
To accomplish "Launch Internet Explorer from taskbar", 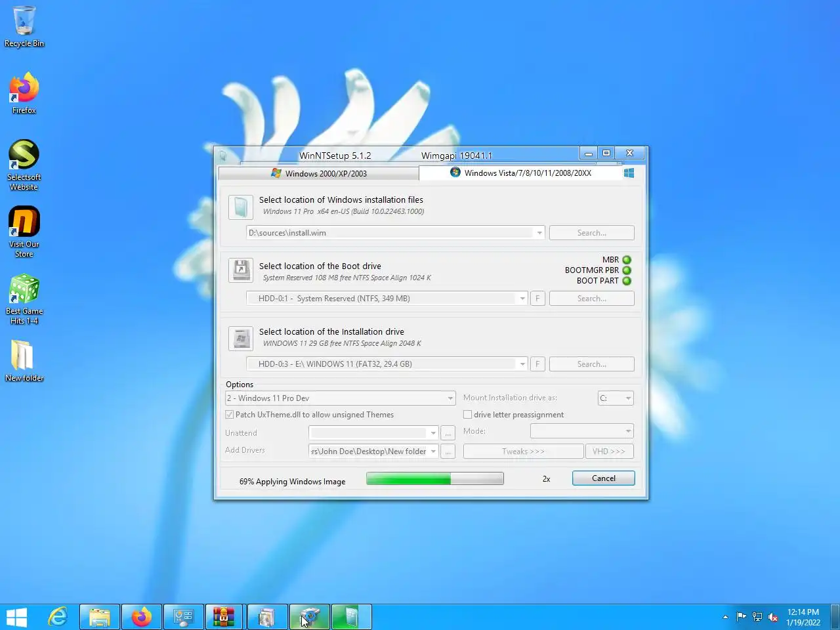I will 58,617.
